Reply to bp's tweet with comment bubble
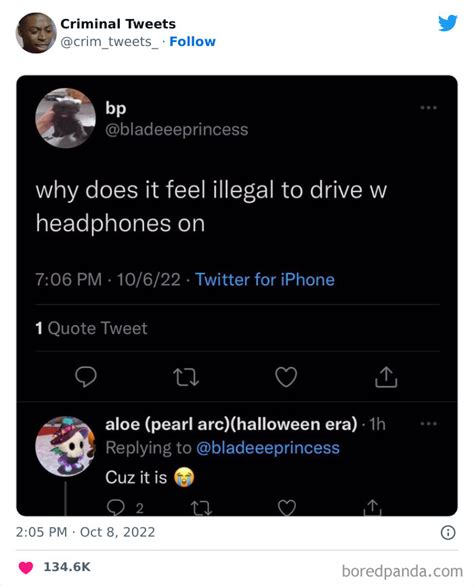The width and height of the screenshot is (474, 586). coord(86,376)
